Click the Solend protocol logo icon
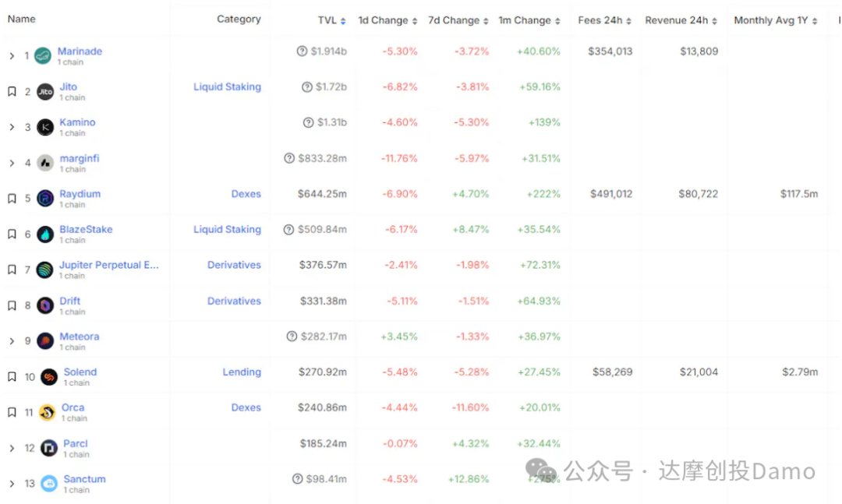This screenshot has width=842, height=504. click(49, 377)
